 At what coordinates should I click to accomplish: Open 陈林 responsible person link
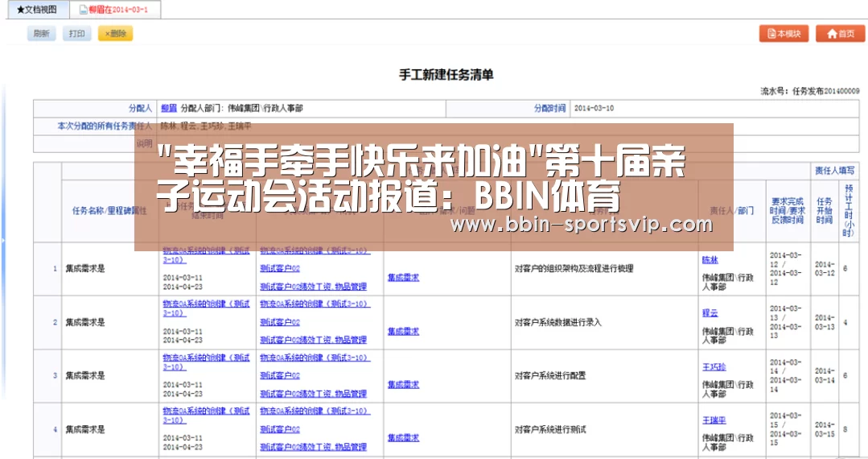coord(710,260)
